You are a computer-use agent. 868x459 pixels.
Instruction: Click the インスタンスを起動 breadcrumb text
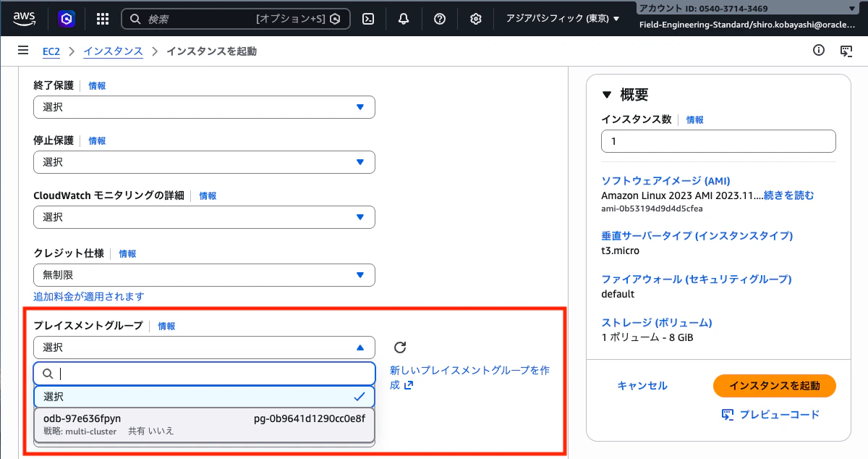tap(211, 51)
